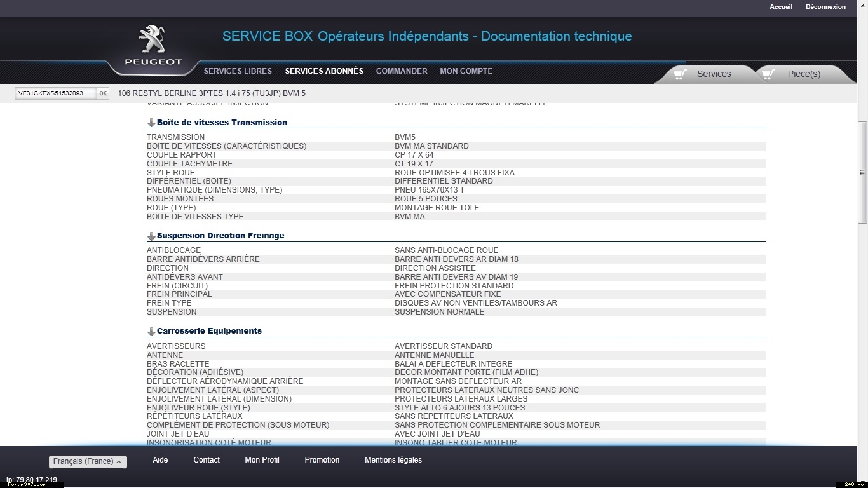The width and height of the screenshot is (868, 488).
Task: Go to the Accueil link
Action: (x=781, y=7)
